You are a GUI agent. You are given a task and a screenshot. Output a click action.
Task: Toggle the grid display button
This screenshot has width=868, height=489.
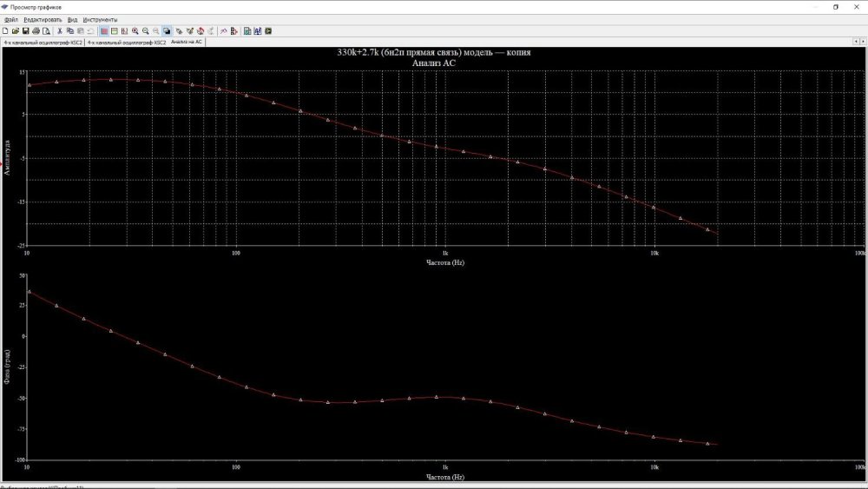pos(104,30)
